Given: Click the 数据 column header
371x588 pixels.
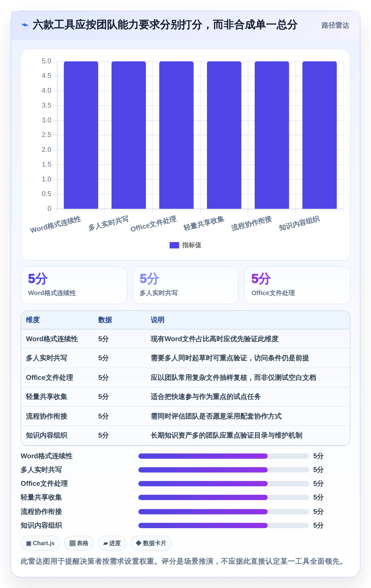Looking at the screenshot, I should click(x=105, y=320).
